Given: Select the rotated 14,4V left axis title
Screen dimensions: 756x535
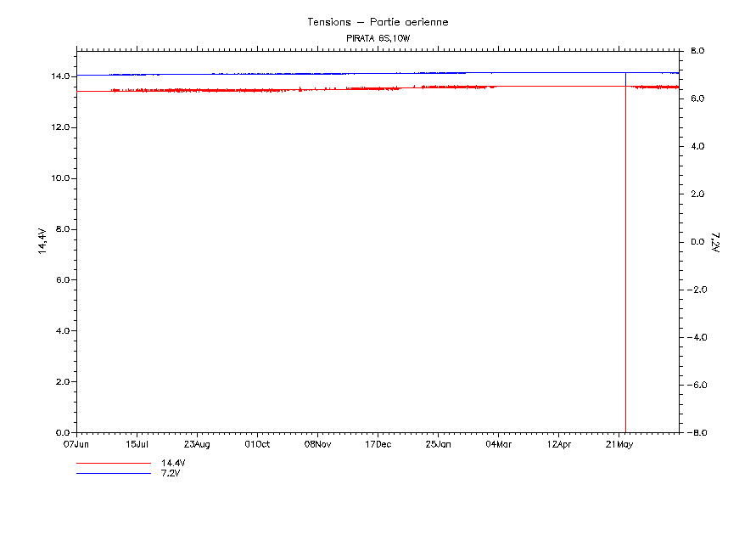Looking at the screenshot, I should 42,241.
